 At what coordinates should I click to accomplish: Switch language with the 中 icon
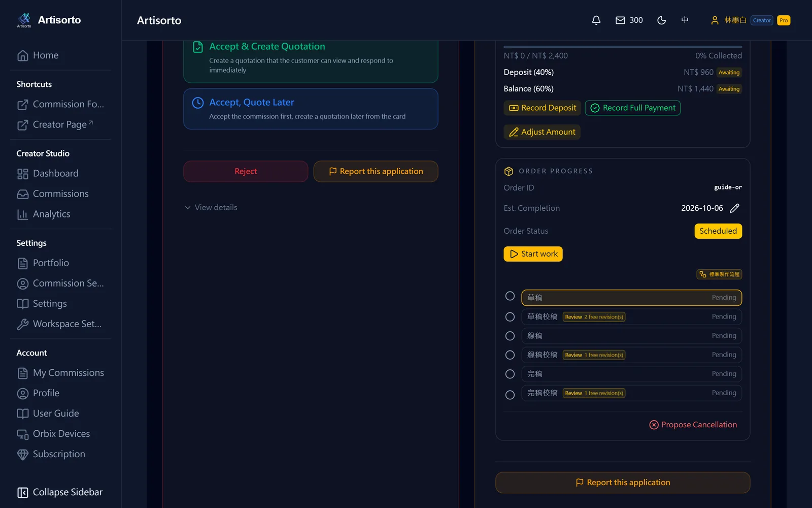point(685,20)
